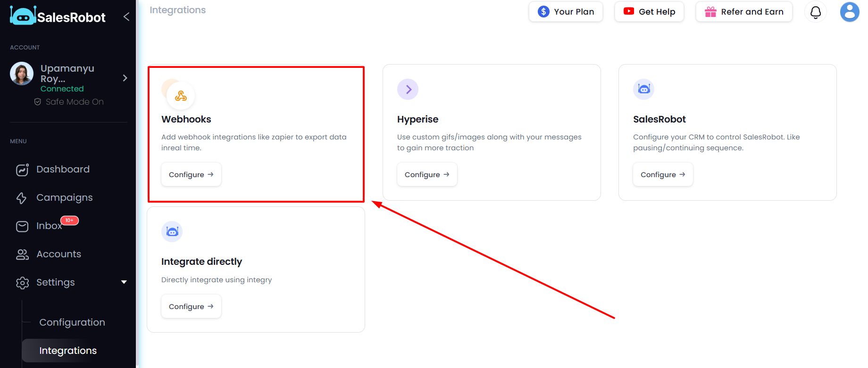Open the Your Plan button
The height and width of the screenshot is (368, 868).
click(x=566, y=12)
